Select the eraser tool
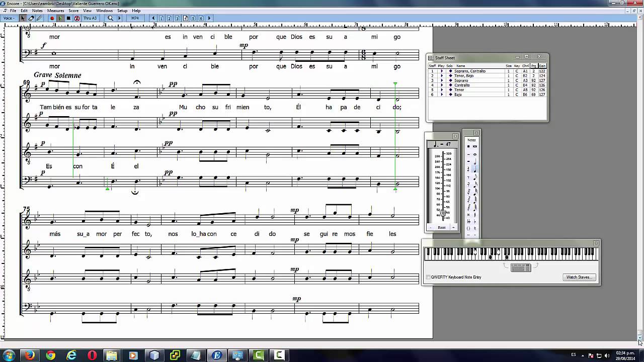Screen dimensions: 644x362 (x=31, y=18)
